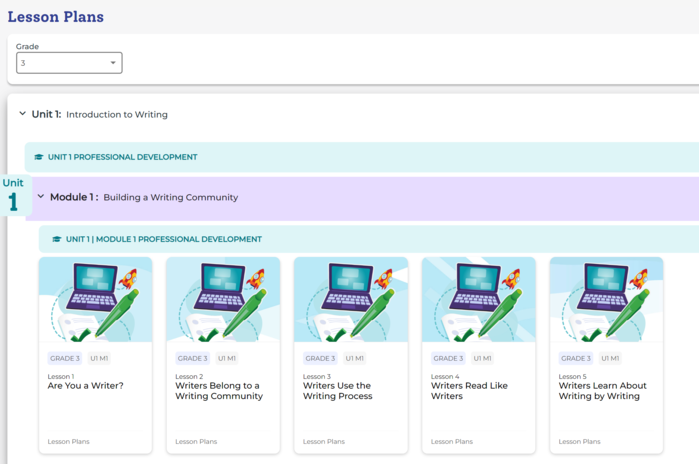Click the GRADE 3 tag on Lesson 1
The image size is (699, 464).
[x=65, y=358]
